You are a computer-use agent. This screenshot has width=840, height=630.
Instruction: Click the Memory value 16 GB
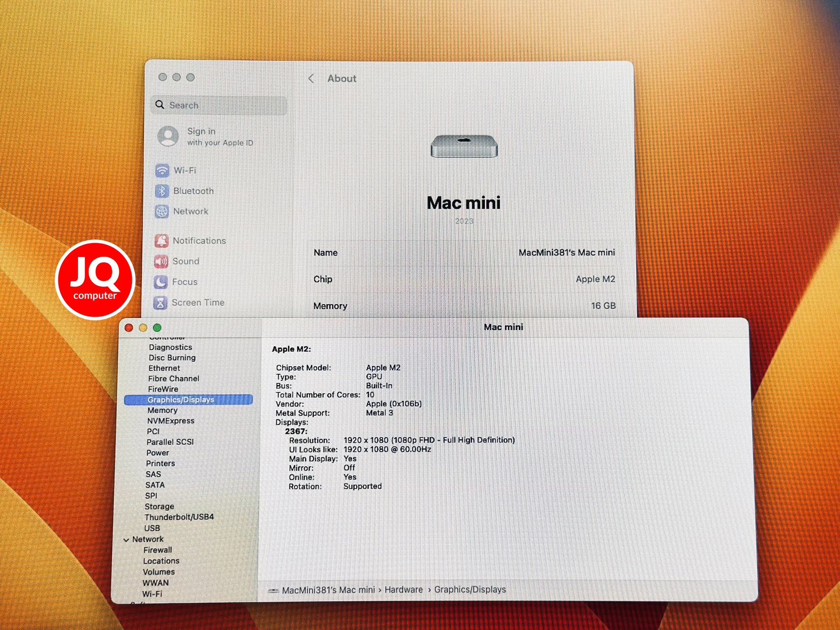pos(603,306)
